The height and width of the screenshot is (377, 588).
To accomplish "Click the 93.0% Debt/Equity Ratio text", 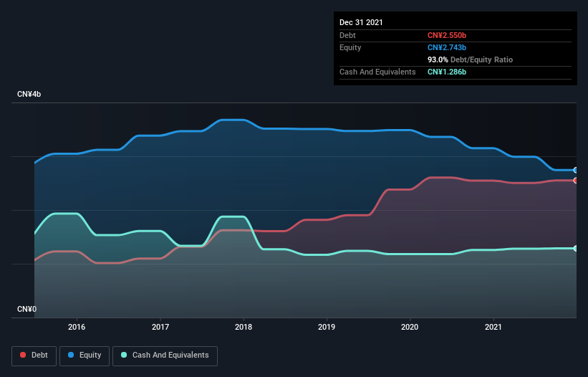I will (x=470, y=59).
